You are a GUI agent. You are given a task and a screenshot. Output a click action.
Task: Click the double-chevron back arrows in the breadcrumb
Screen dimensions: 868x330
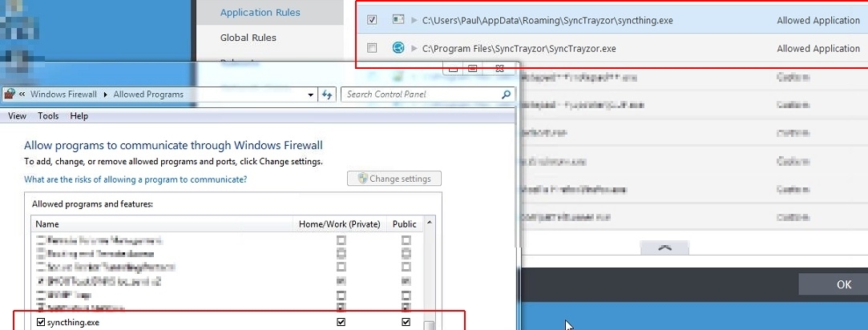[x=22, y=95]
